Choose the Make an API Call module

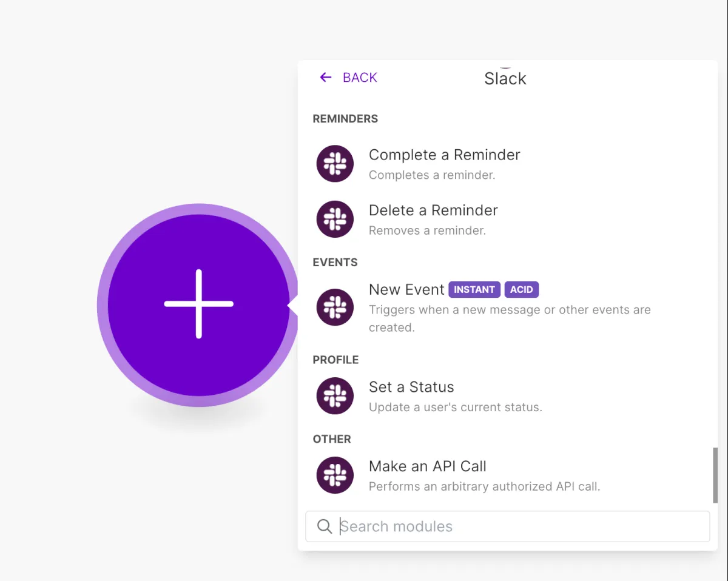pyautogui.click(x=507, y=475)
